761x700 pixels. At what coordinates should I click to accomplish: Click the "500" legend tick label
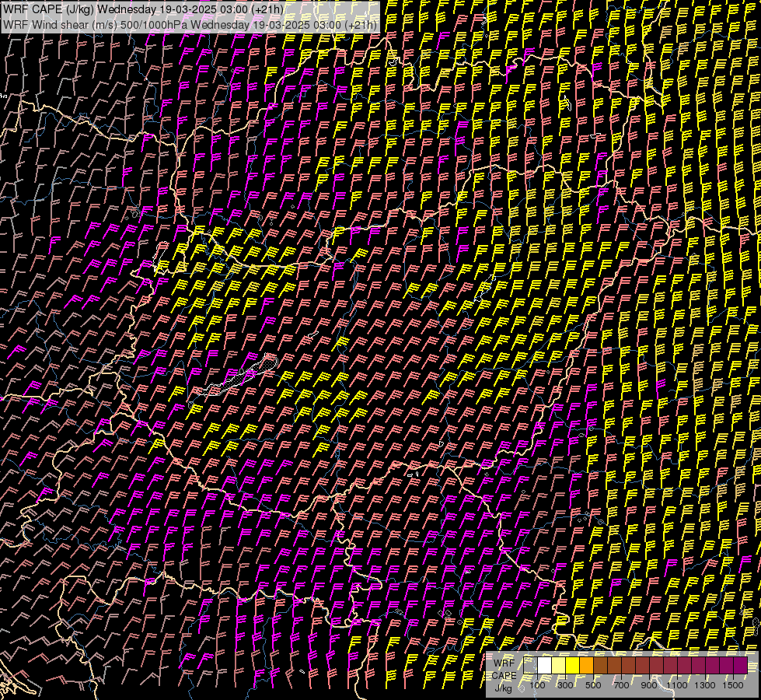(x=593, y=685)
